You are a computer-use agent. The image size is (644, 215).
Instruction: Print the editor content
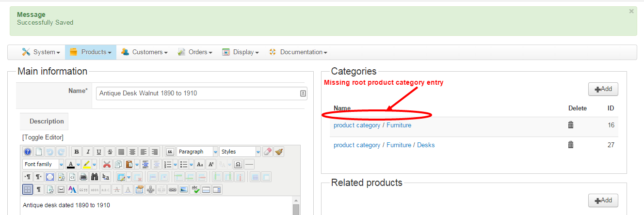point(83,177)
